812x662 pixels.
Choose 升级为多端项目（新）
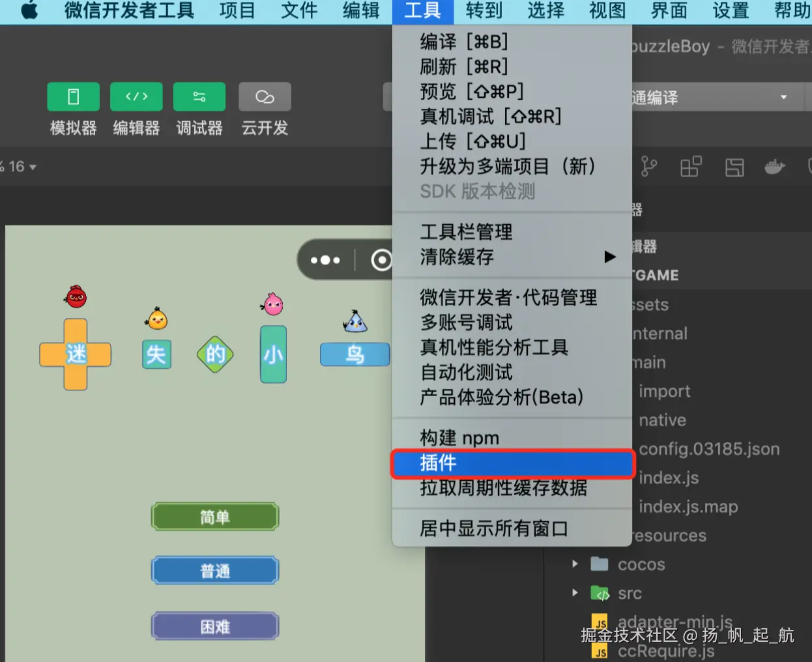[512, 166]
